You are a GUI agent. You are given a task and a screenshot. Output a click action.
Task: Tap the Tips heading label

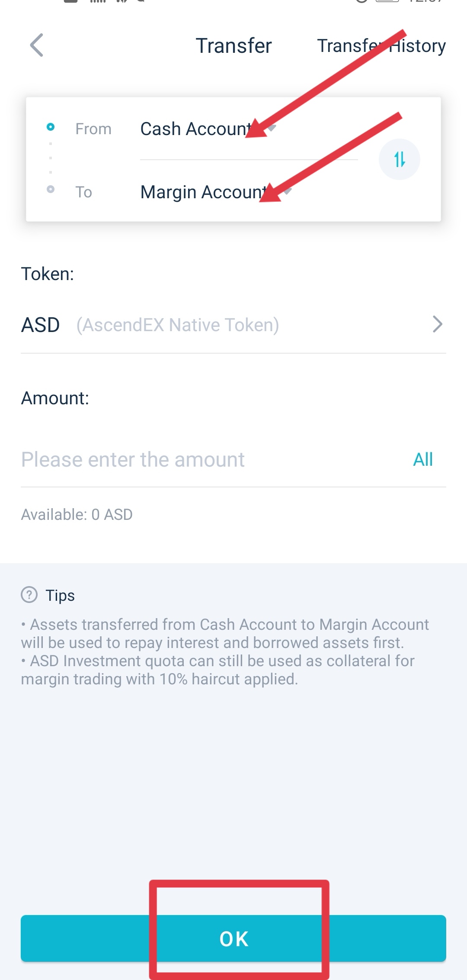pos(60,596)
